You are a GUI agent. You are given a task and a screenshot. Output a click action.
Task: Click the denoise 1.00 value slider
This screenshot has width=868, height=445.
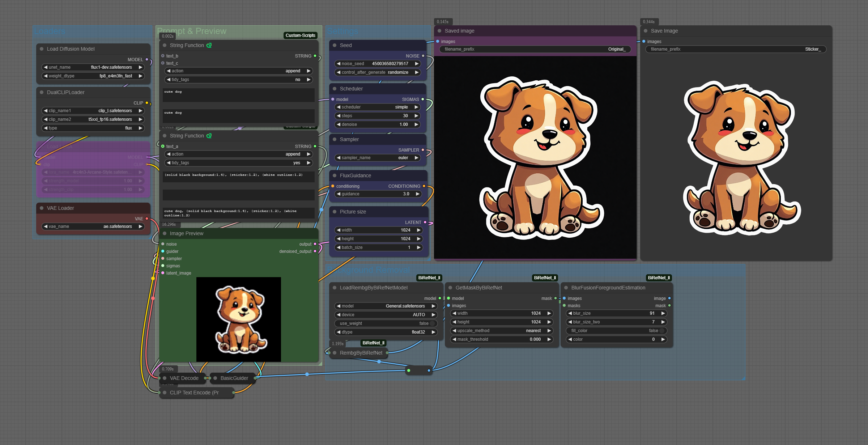[378, 124]
